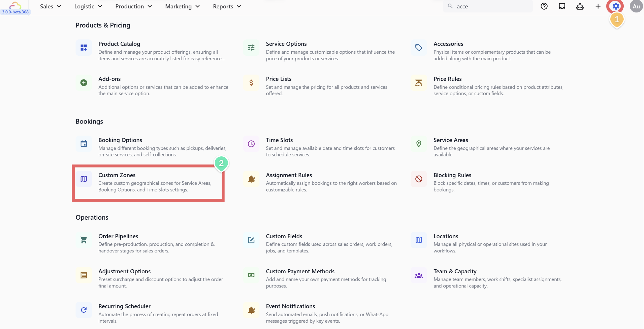644x329 pixels.
Task: Open the Reports menu
Action: (x=227, y=6)
